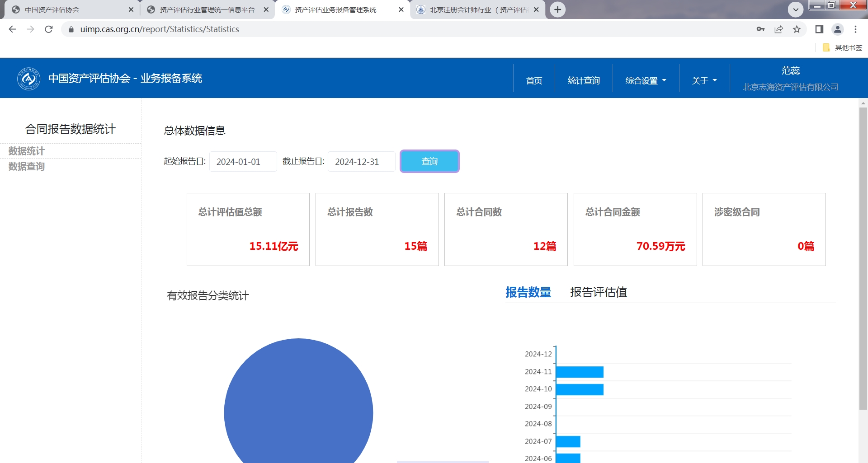The height and width of the screenshot is (463, 868).
Task: Reload the page with the refresh icon
Action: pyautogui.click(x=49, y=29)
